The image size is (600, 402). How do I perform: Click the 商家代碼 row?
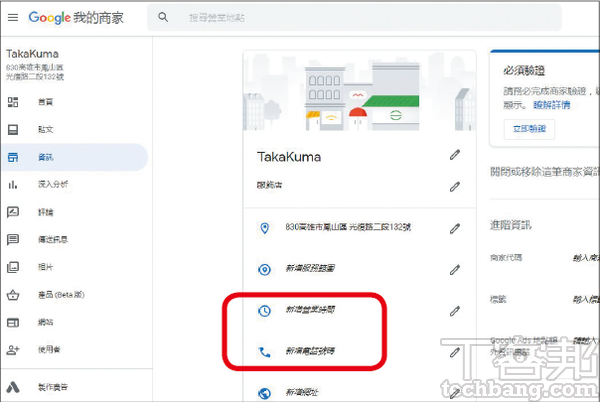pyautogui.click(x=545, y=258)
